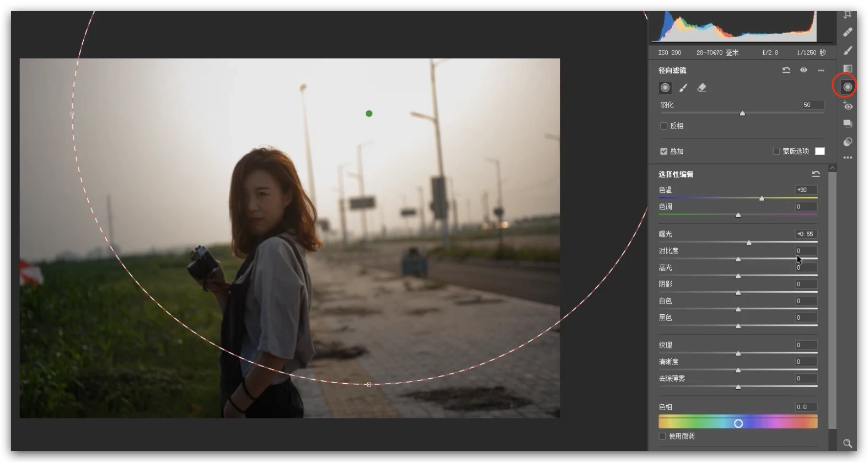Uncheck the 叠加 overlay checkbox
This screenshot has height=462, width=868.
point(664,151)
